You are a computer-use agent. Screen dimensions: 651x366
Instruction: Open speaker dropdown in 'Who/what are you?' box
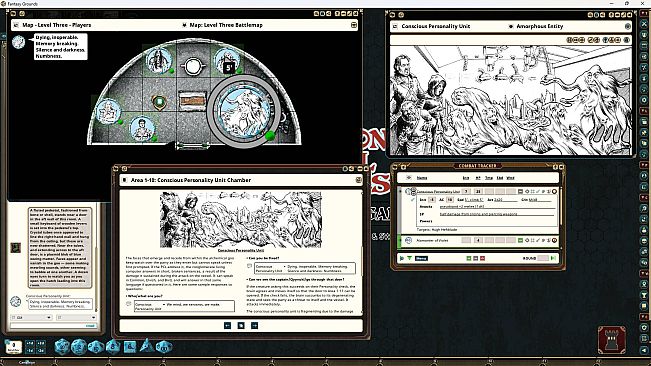[x=164, y=305]
